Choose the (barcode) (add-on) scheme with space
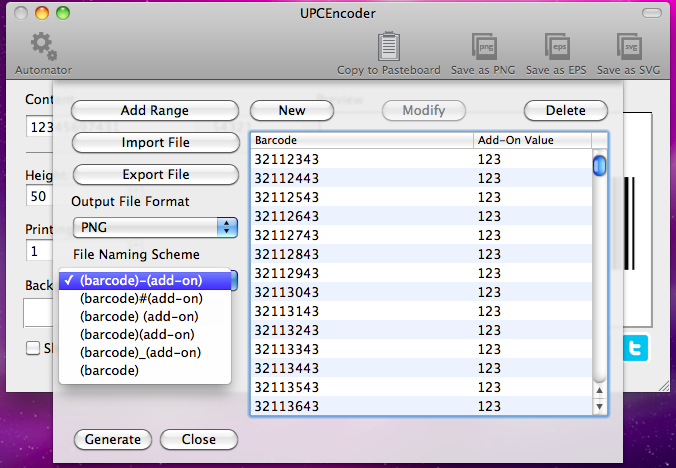This screenshot has width=676, height=468. pos(145,317)
